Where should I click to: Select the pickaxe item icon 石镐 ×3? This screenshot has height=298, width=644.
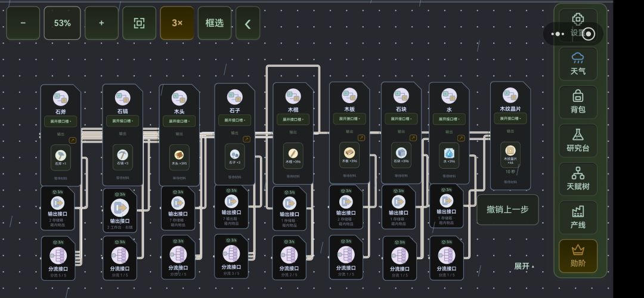pyautogui.click(x=122, y=155)
